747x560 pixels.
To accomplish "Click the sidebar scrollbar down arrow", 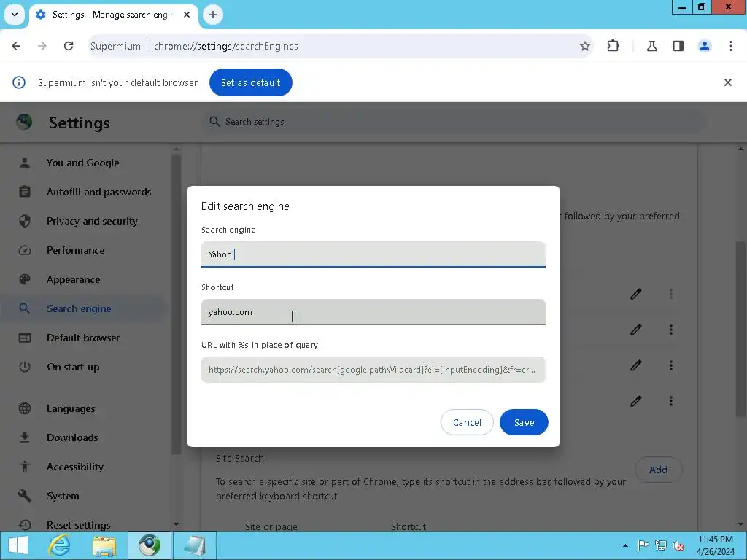I will click(x=177, y=524).
